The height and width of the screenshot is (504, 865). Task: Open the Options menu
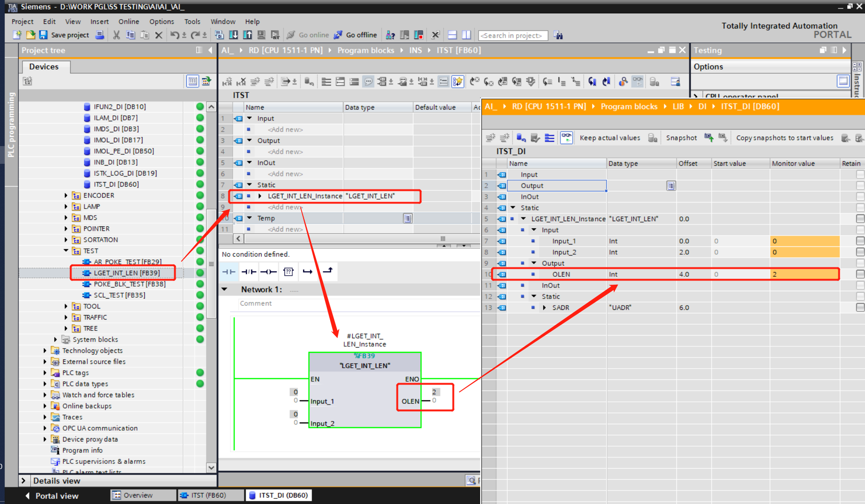pyautogui.click(x=162, y=21)
